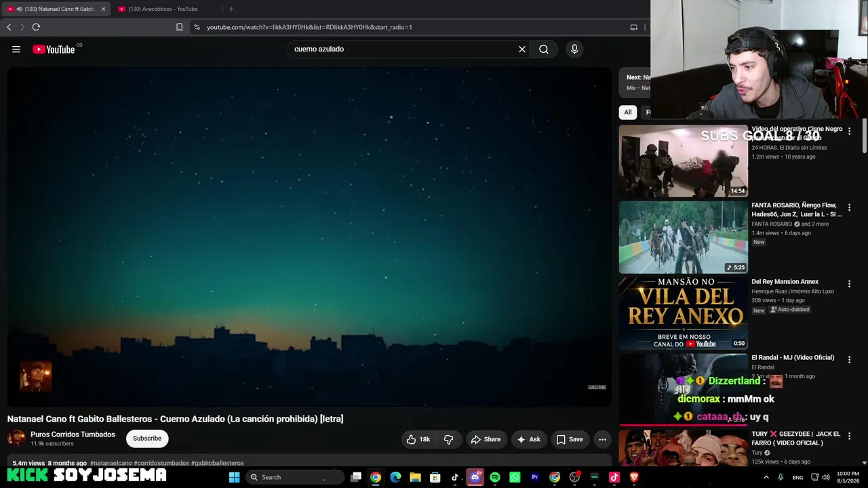The height and width of the screenshot is (488, 868).
Task: Open the Windows Start menu
Action: (234, 477)
